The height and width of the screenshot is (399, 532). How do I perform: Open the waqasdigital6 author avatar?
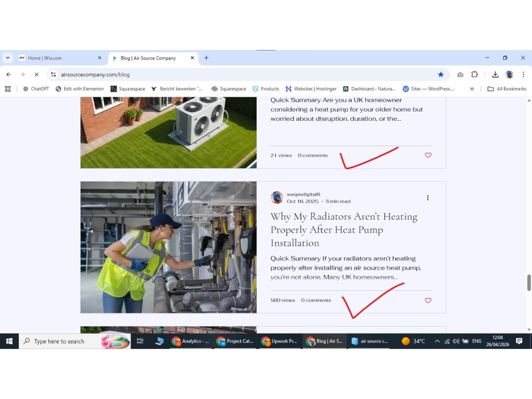[277, 197]
